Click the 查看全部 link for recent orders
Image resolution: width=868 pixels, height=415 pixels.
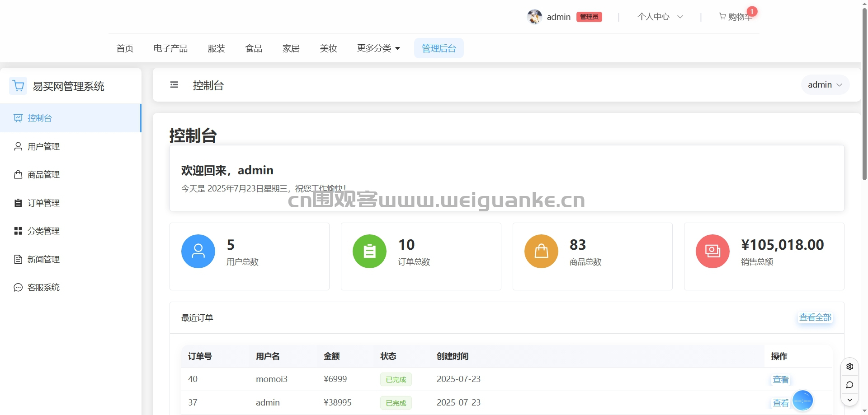point(815,317)
